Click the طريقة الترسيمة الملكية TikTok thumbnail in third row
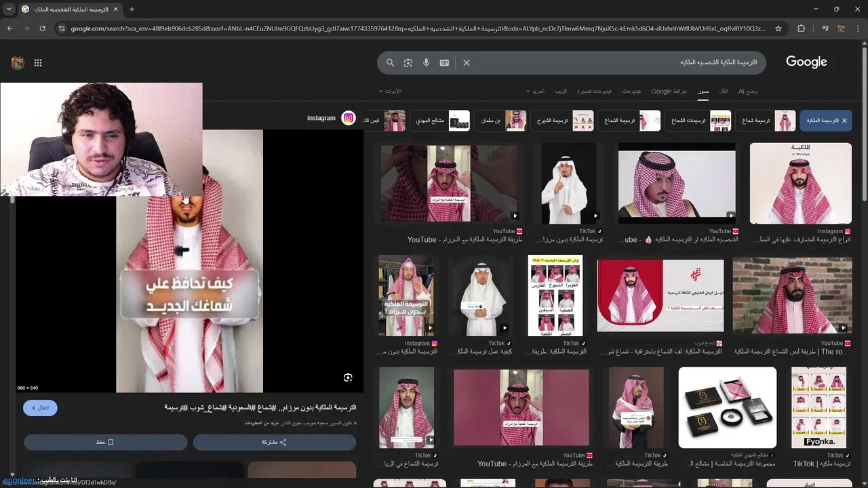 point(636,407)
